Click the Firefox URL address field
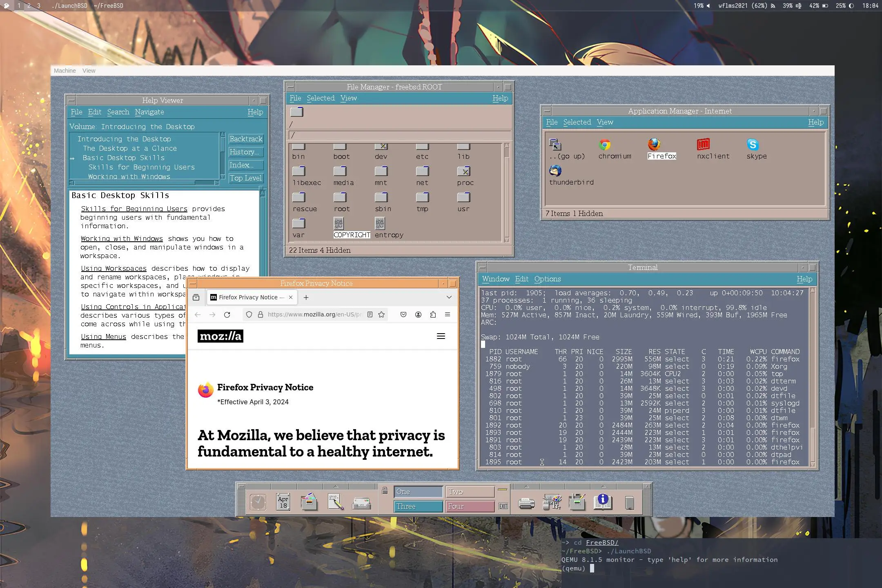Image resolution: width=882 pixels, height=588 pixels. click(314, 314)
